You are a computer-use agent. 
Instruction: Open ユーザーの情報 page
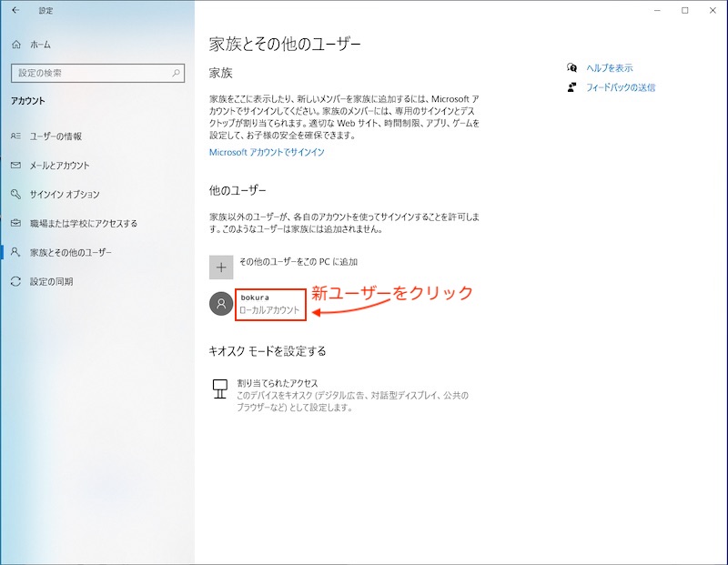click(x=56, y=136)
